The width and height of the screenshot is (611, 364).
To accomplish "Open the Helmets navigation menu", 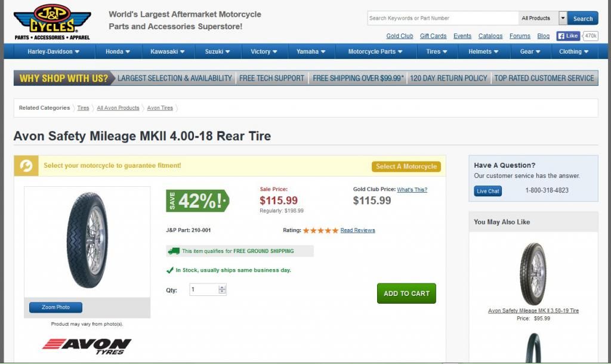I will pos(483,52).
